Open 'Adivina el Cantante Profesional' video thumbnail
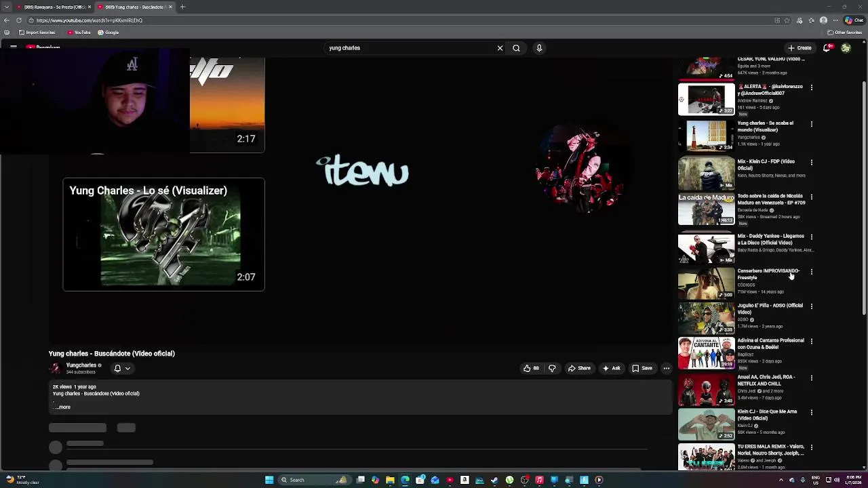Screen dimensions: 868x488 pyautogui.click(x=706, y=352)
